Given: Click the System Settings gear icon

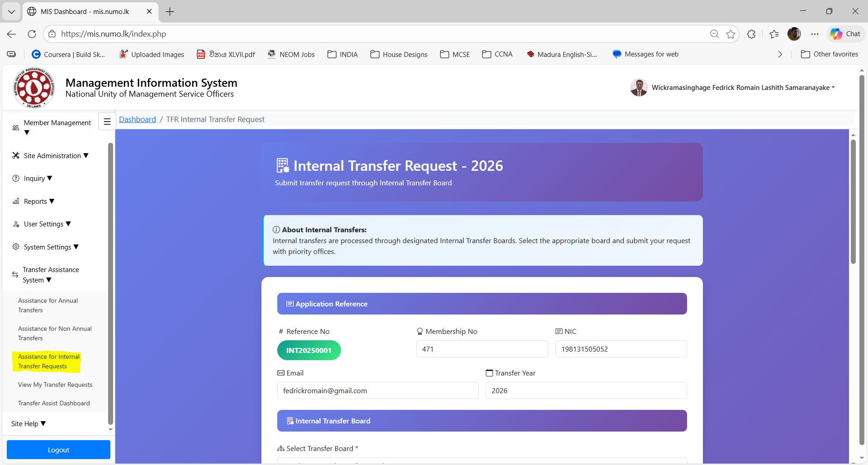Looking at the screenshot, I should pyautogui.click(x=15, y=247).
